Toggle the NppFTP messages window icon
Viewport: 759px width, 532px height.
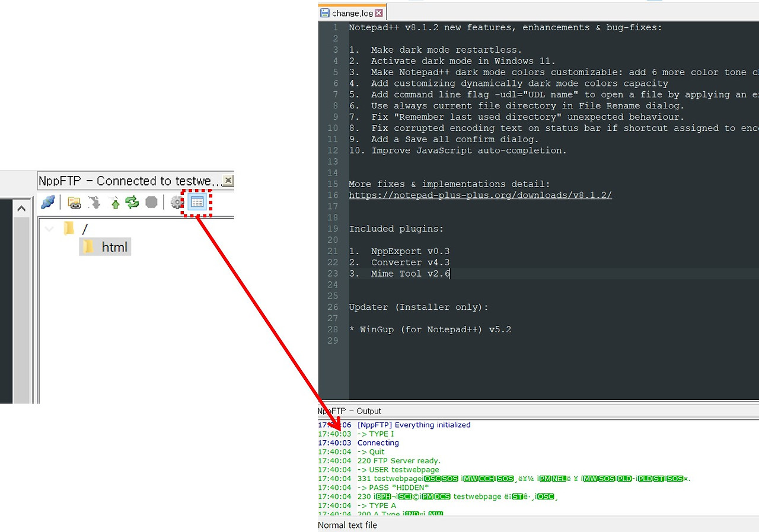[197, 203]
